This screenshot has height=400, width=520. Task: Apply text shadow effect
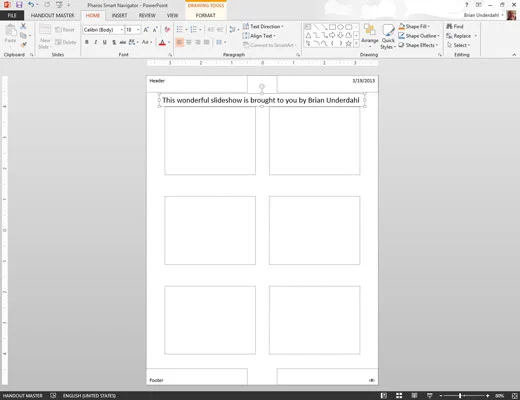click(x=114, y=42)
